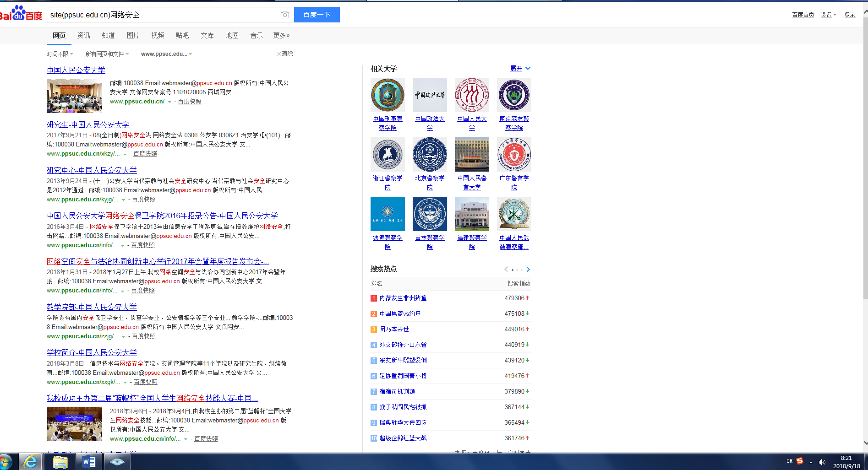868x470 pixels.
Task: Click the Sogou input method icon
Action: [x=800, y=461]
